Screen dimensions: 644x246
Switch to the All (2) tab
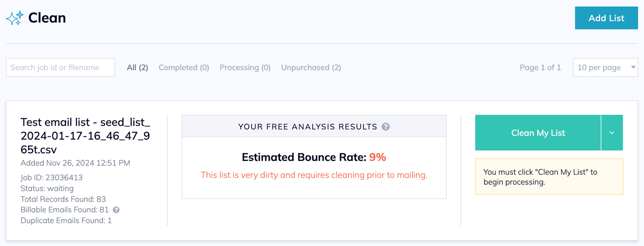[138, 67]
